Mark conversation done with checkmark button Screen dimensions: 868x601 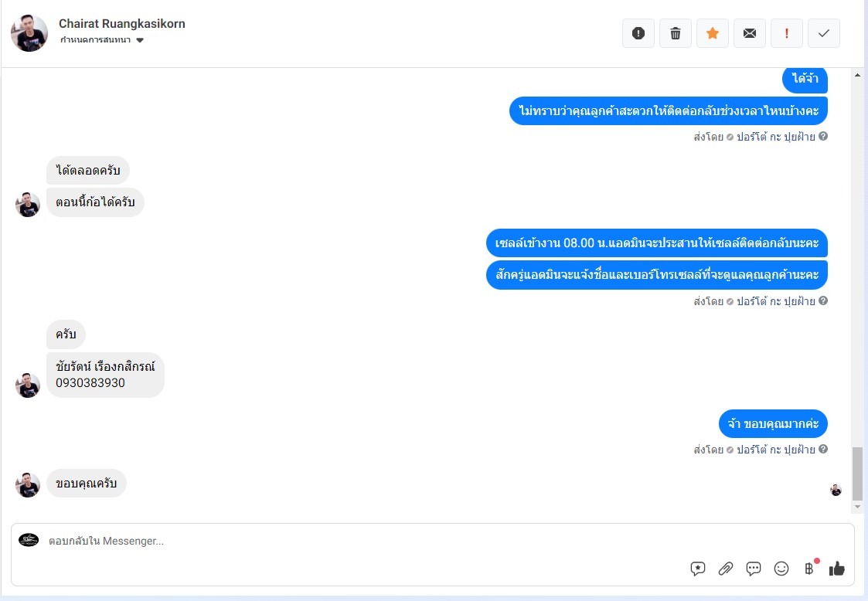click(x=824, y=33)
